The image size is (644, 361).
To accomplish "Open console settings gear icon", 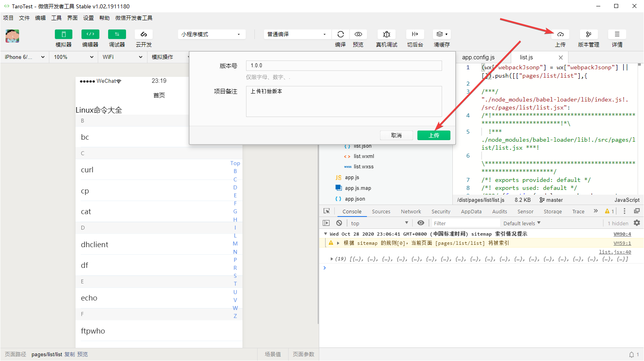I will [637, 223].
